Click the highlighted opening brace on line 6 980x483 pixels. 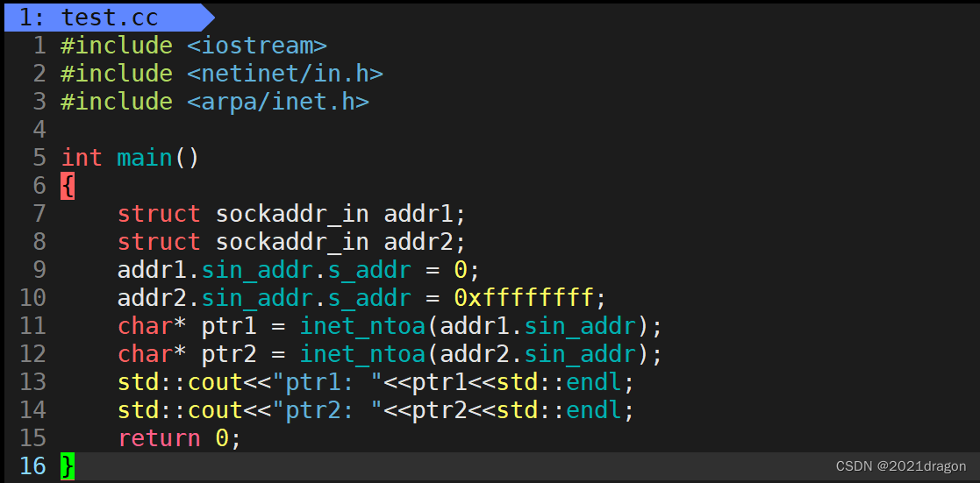pyautogui.click(x=68, y=186)
